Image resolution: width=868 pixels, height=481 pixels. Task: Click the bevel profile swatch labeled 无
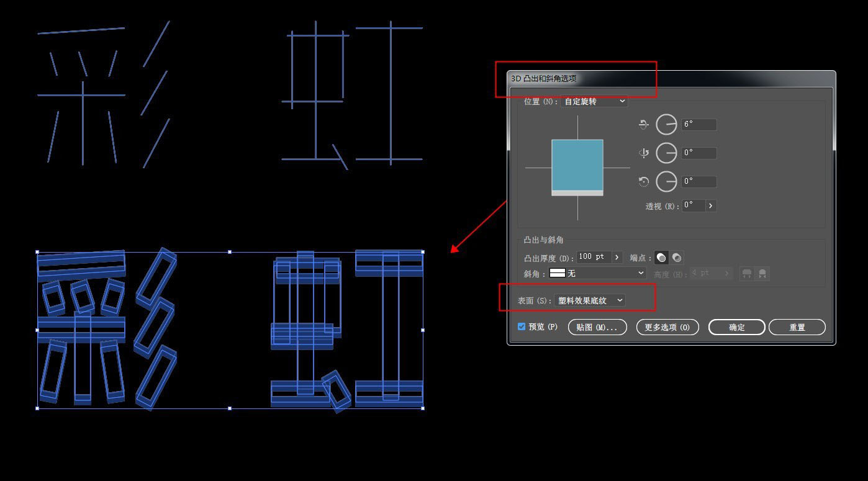point(558,273)
